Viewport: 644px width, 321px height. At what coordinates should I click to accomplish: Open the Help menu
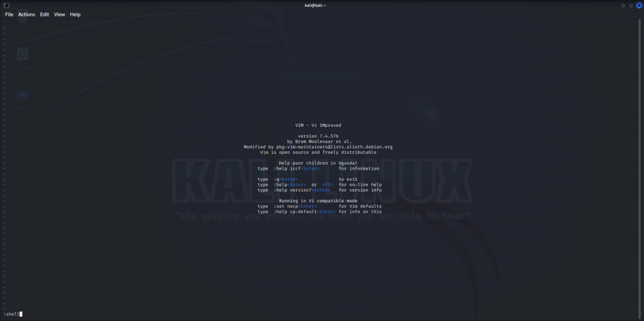coord(75,14)
